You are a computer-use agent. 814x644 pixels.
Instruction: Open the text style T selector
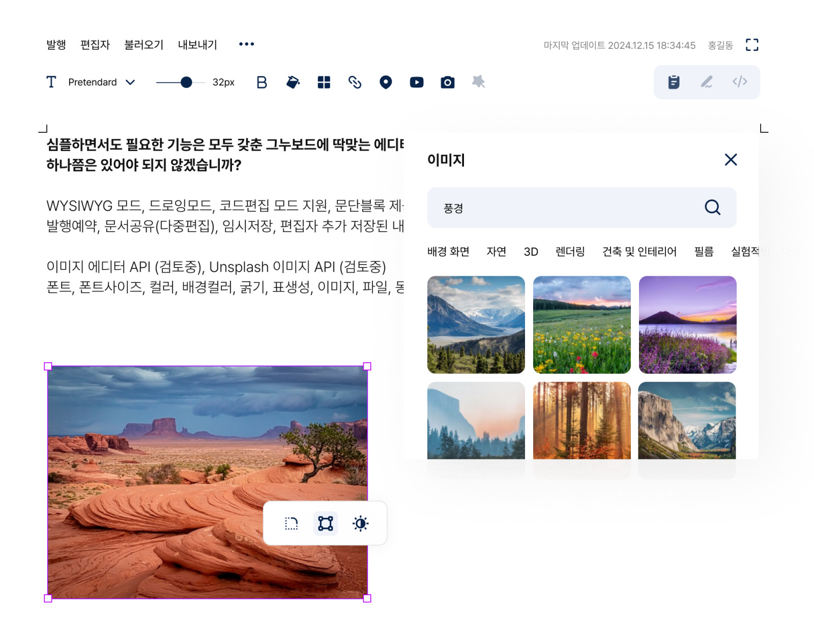click(x=51, y=82)
